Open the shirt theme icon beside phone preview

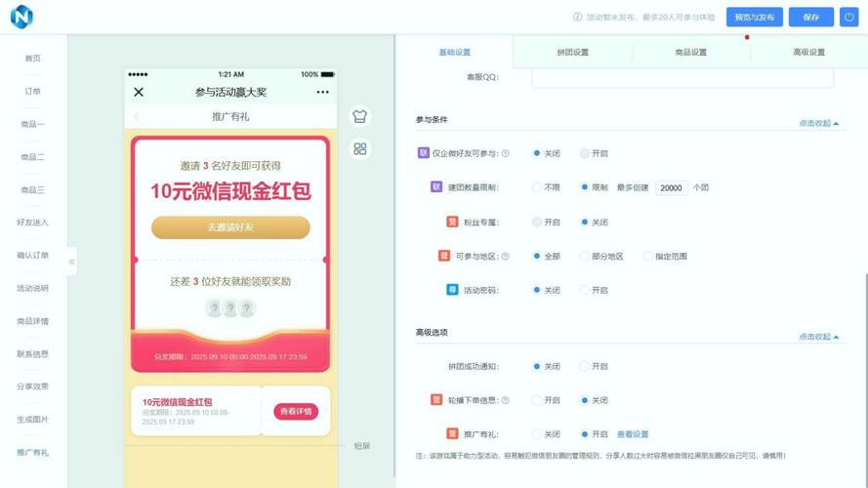pos(360,117)
